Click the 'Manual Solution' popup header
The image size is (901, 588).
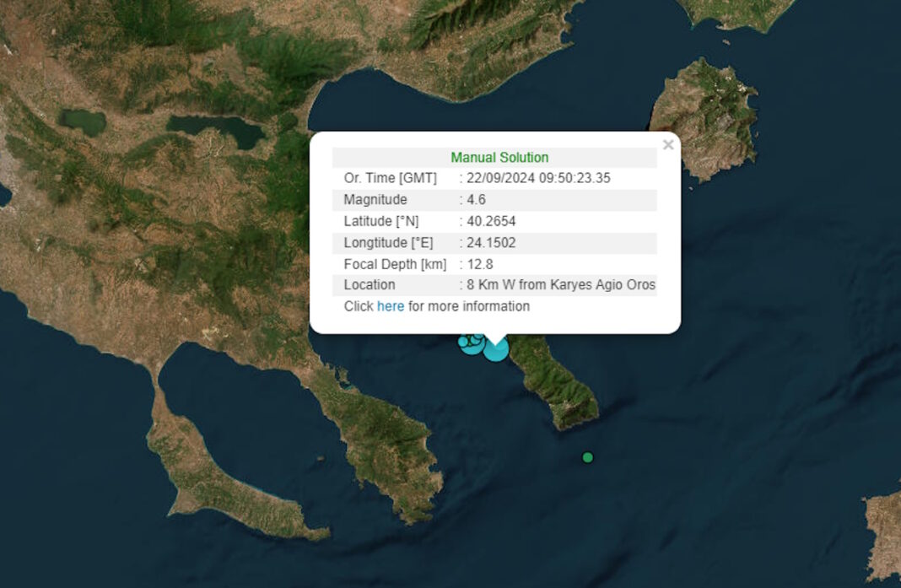(x=499, y=158)
